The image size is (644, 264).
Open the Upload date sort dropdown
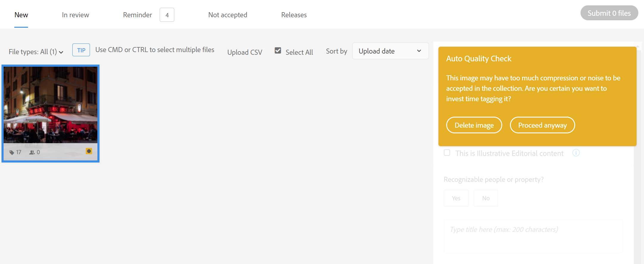pyautogui.click(x=390, y=51)
